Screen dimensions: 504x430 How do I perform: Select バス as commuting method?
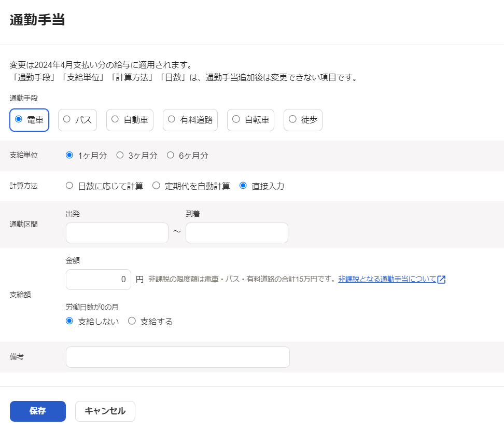77,120
